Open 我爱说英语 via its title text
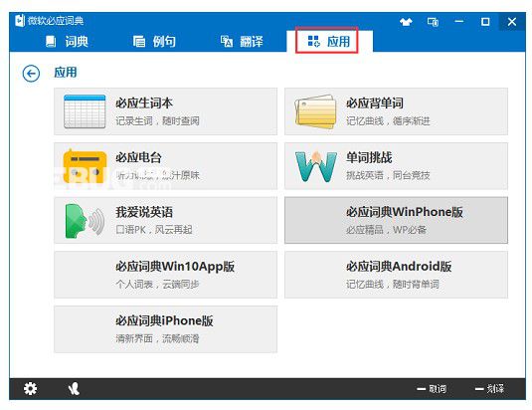 144,212
